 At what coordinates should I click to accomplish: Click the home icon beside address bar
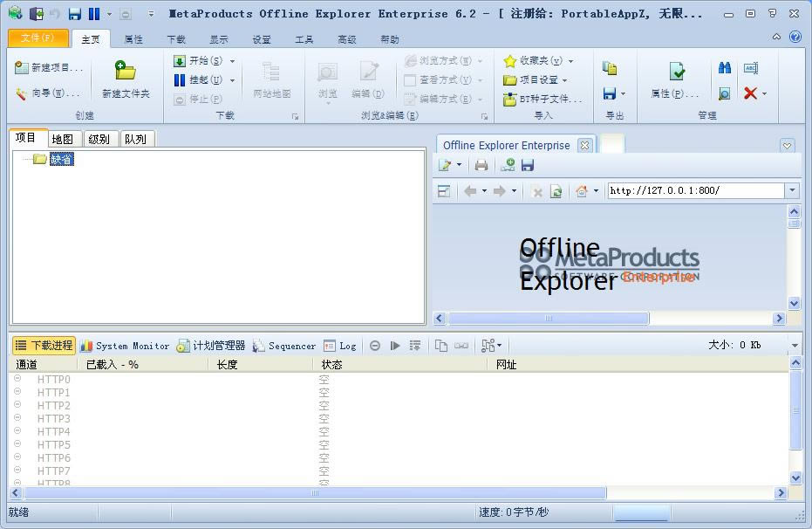(x=582, y=191)
